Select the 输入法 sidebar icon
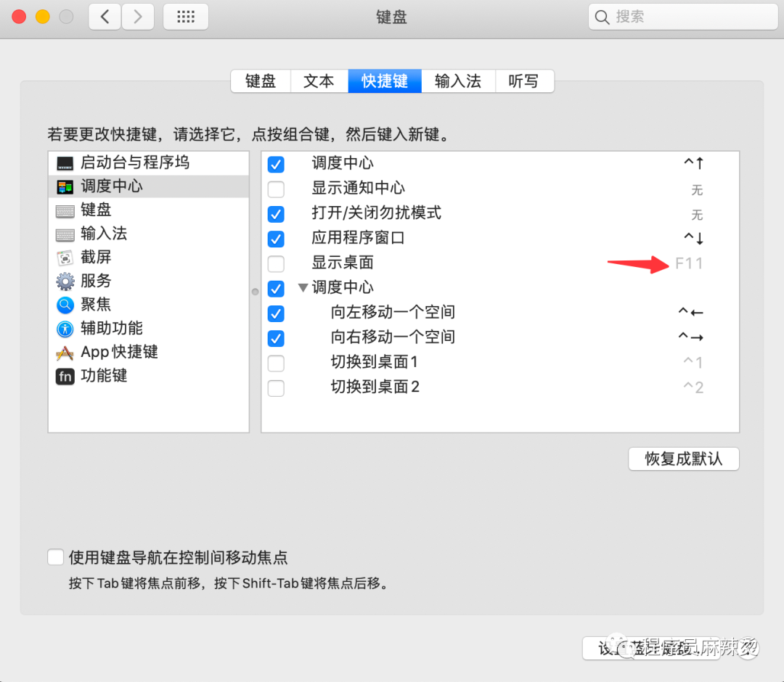 pos(65,234)
